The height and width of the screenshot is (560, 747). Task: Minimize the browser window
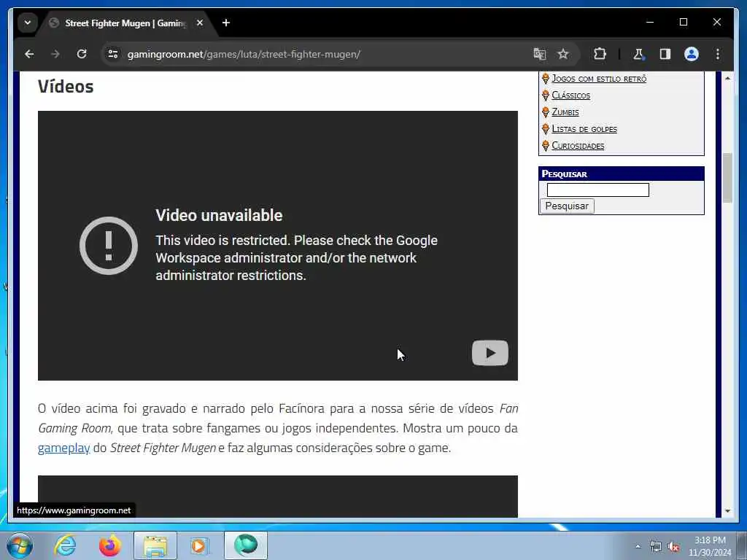(650, 23)
